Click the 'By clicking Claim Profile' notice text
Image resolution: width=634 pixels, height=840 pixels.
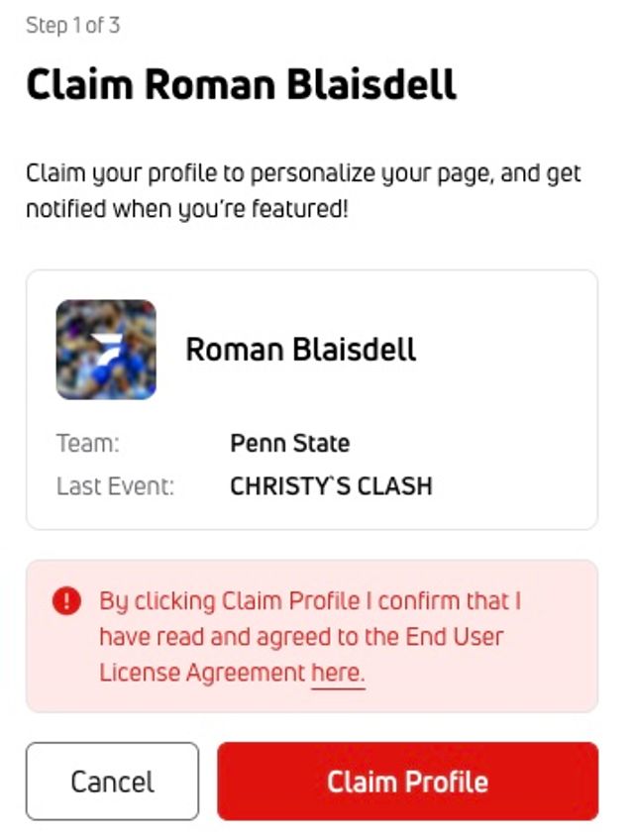[x=309, y=600]
